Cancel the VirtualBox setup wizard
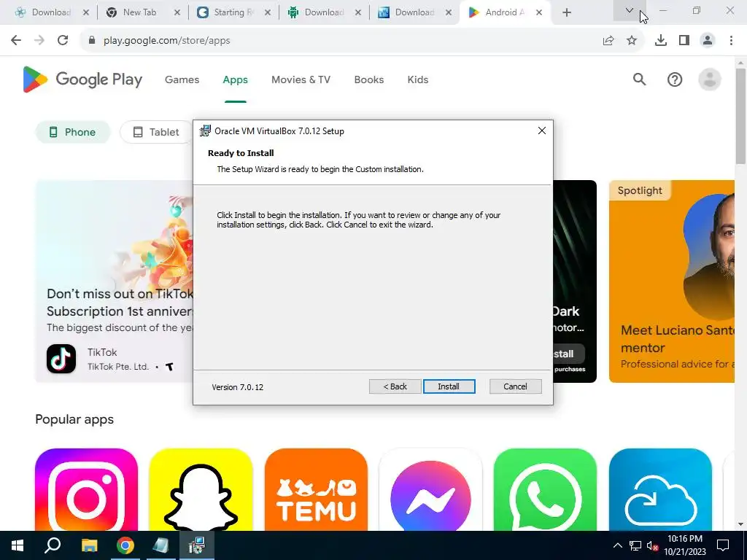 [516, 386]
